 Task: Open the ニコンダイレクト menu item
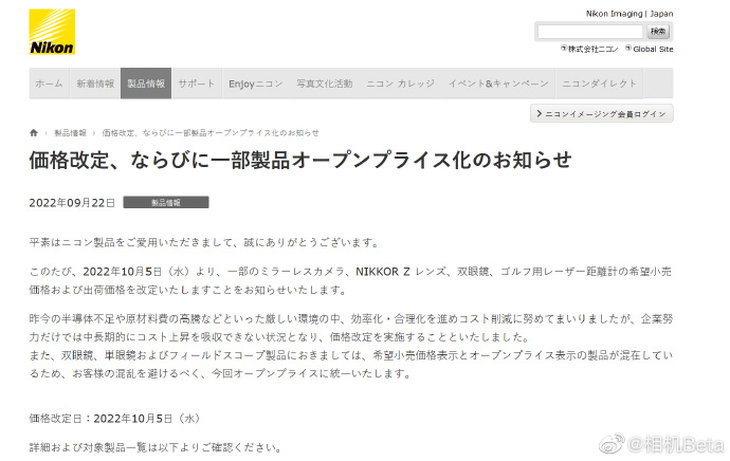pos(599,83)
